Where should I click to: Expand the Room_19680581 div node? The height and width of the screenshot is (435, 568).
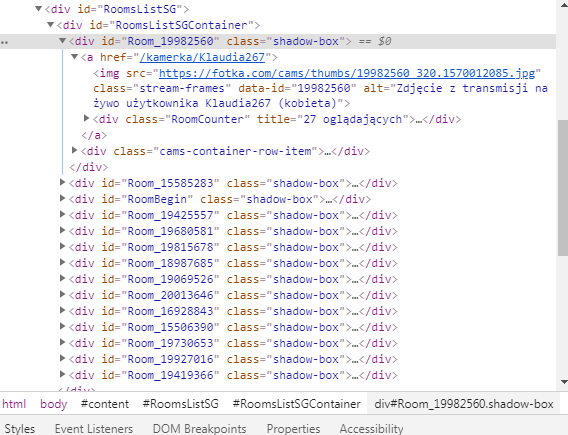pyautogui.click(x=62, y=230)
